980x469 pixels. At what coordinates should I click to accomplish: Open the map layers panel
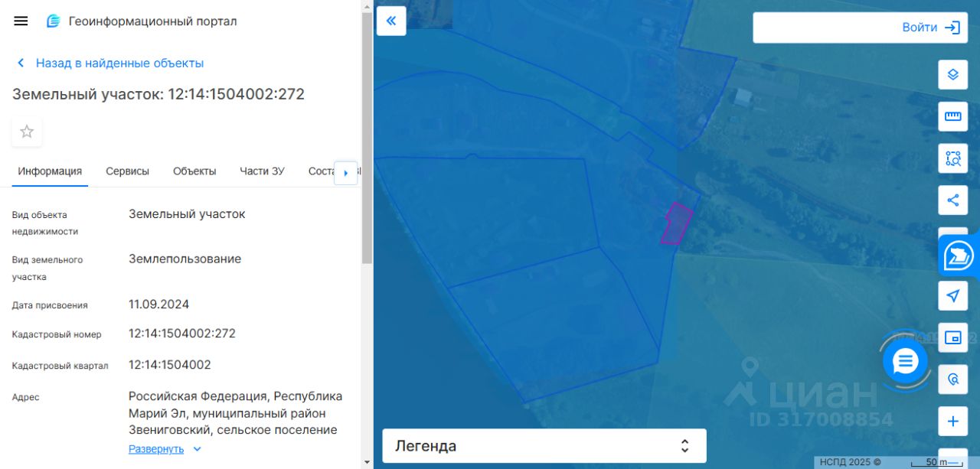point(953,75)
